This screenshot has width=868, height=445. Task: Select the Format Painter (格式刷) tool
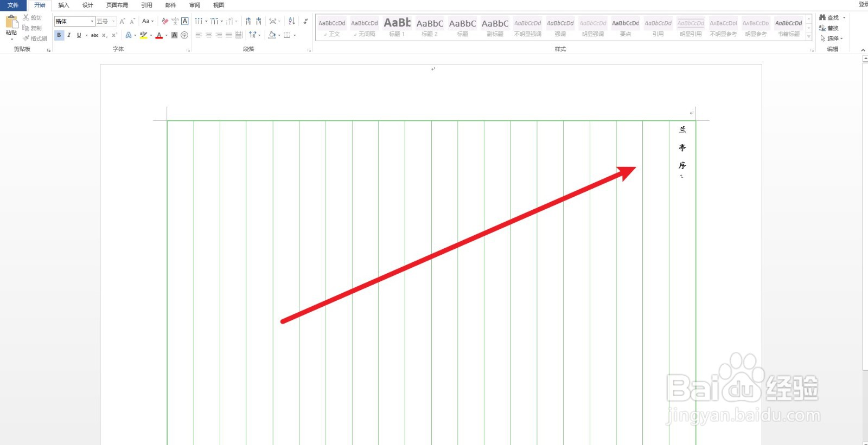35,38
